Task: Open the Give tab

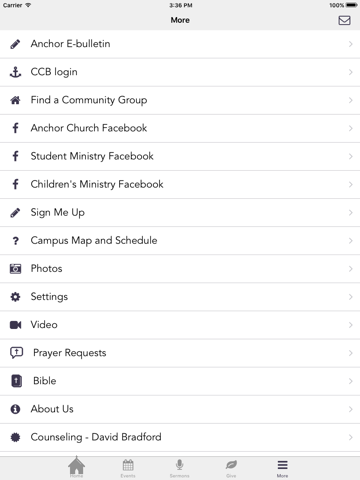Action: (x=231, y=468)
